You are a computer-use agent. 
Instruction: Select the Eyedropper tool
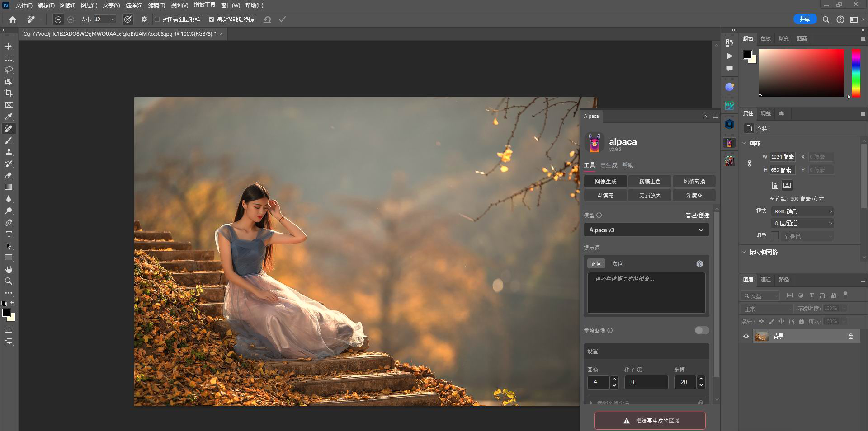tap(9, 117)
